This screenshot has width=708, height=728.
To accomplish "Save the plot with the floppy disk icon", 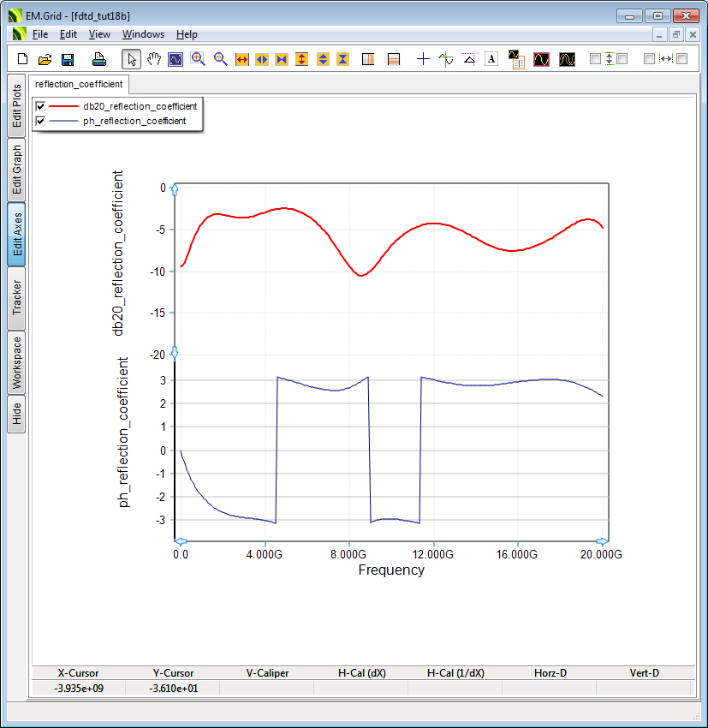I will pyautogui.click(x=67, y=59).
